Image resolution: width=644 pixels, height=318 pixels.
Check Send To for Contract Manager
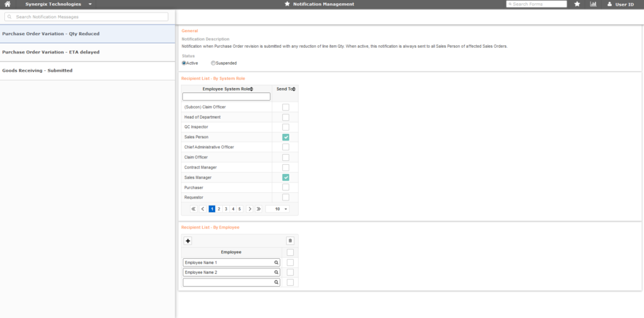tap(286, 167)
